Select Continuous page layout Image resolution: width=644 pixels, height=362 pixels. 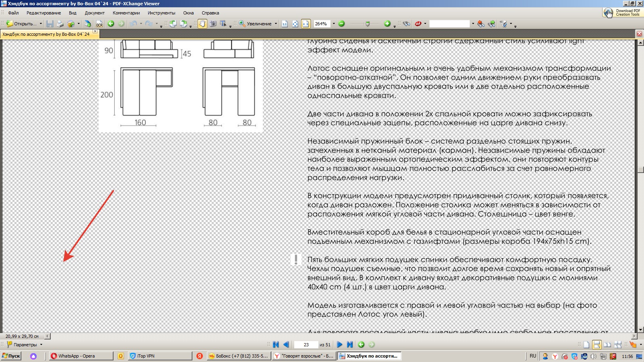click(597, 345)
